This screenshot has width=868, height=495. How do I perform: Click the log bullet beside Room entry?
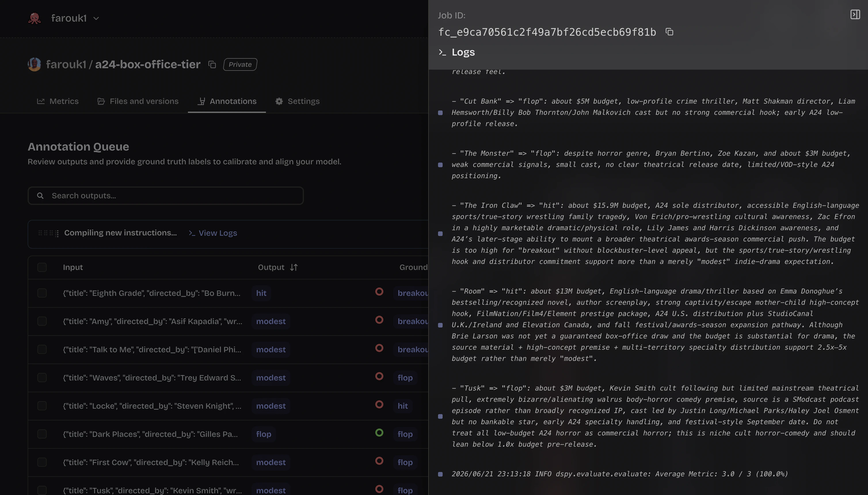tap(440, 325)
